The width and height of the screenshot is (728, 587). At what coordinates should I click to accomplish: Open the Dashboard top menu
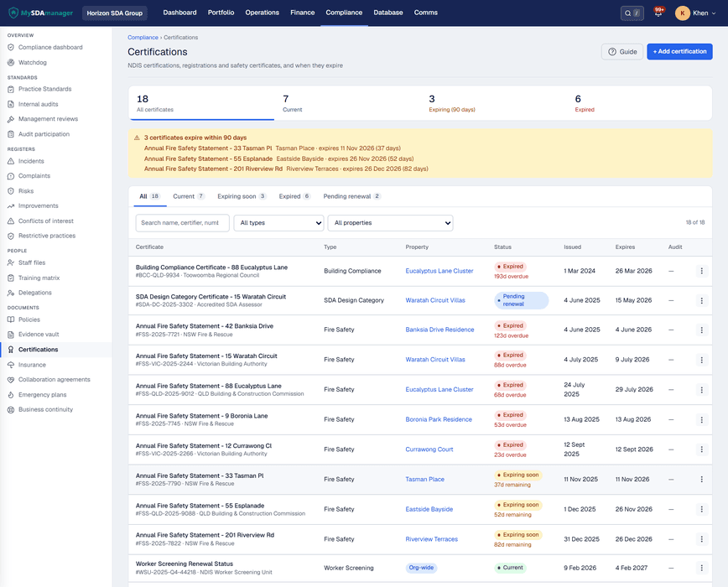(179, 13)
